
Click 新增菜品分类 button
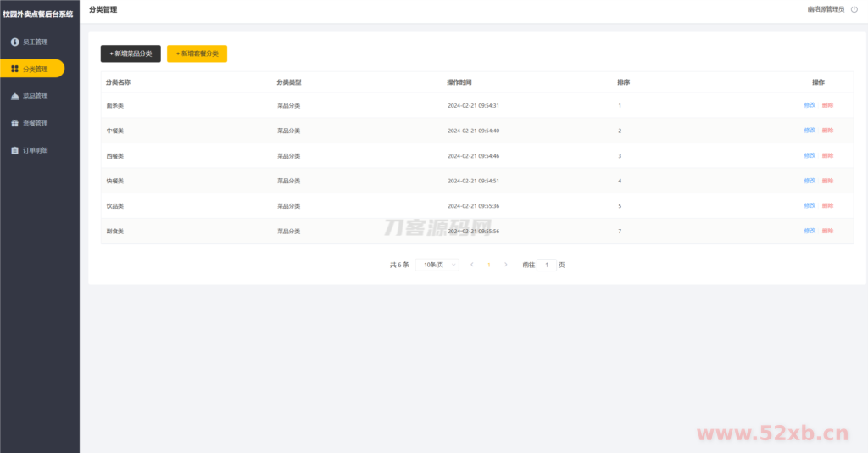[131, 53]
